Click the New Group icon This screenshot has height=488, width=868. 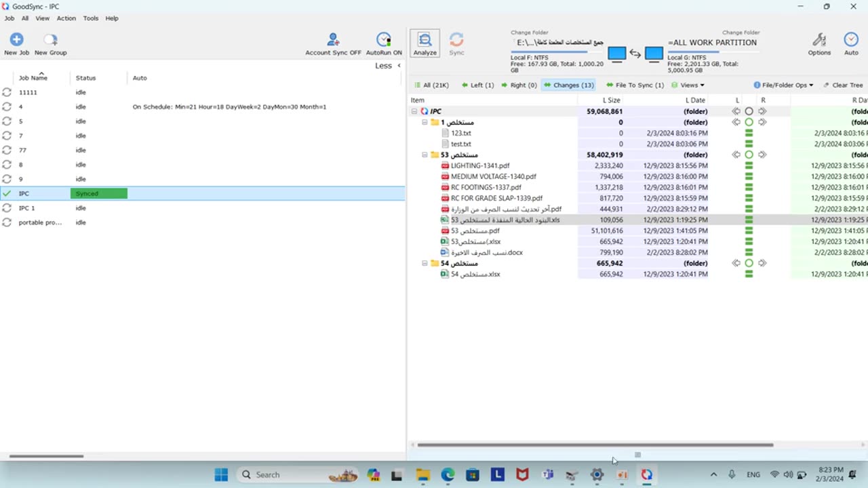pyautogui.click(x=50, y=39)
